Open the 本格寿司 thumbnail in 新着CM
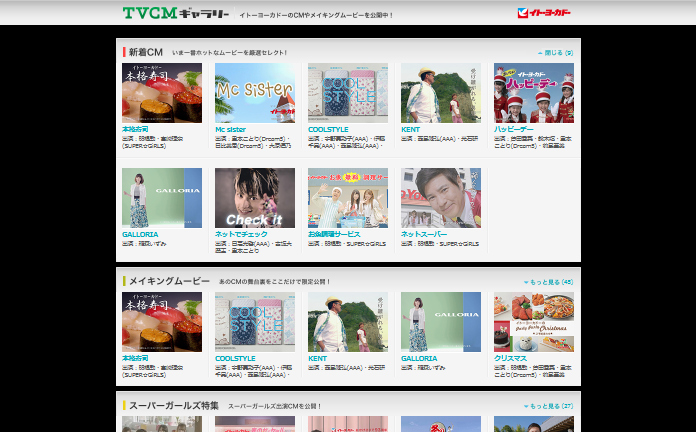Viewport: 696px width, 432px height. (162, 93)
